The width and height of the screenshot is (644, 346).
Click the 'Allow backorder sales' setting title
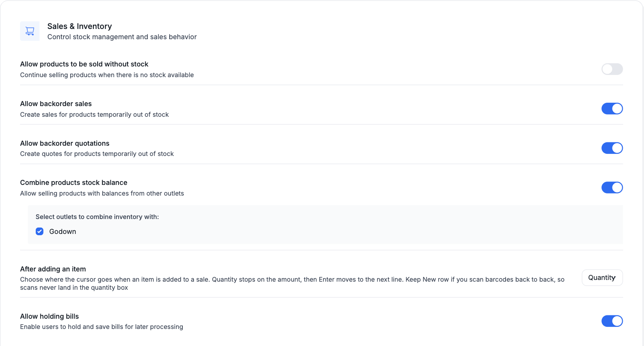[x=56, y=104]
